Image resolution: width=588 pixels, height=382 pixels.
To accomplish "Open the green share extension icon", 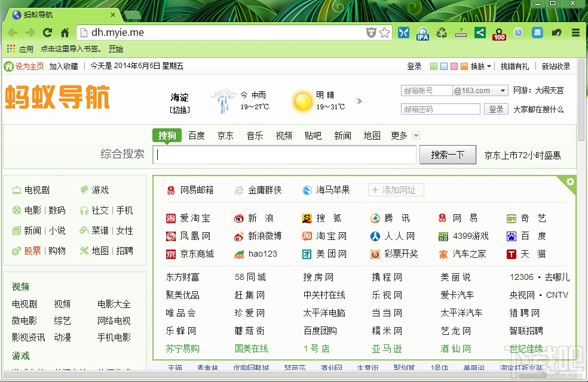I will (480, 33).
